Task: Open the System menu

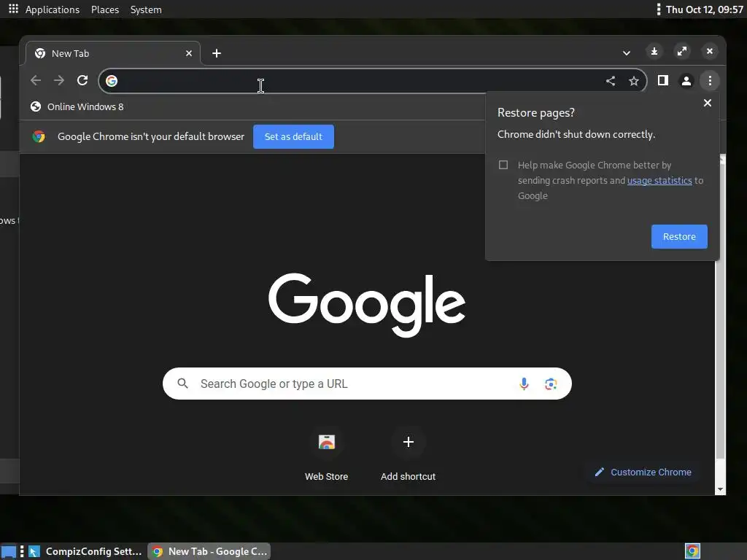Action: coord(146,9)
